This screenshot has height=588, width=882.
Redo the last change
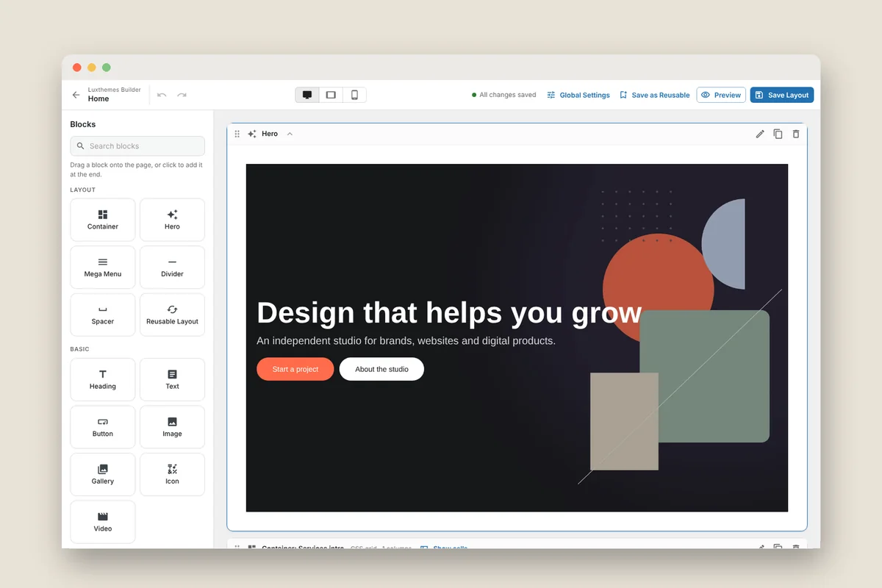pos(182,95)
